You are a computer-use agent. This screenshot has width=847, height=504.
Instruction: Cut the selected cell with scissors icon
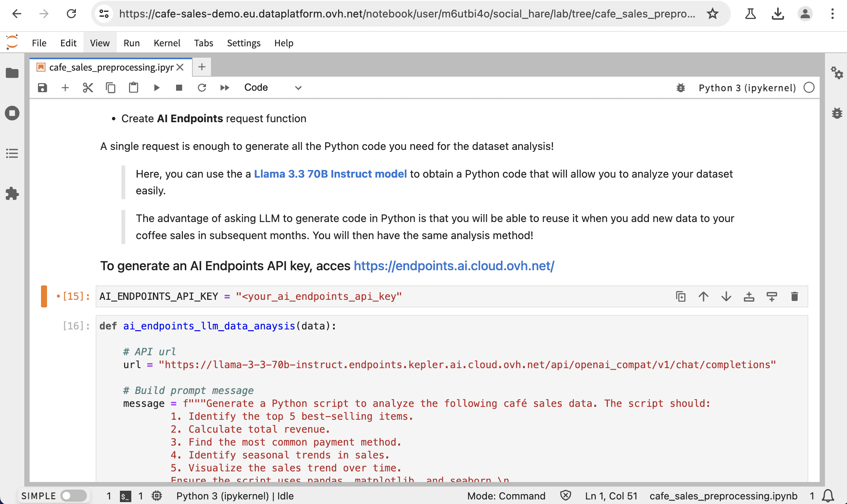point(88,88)
